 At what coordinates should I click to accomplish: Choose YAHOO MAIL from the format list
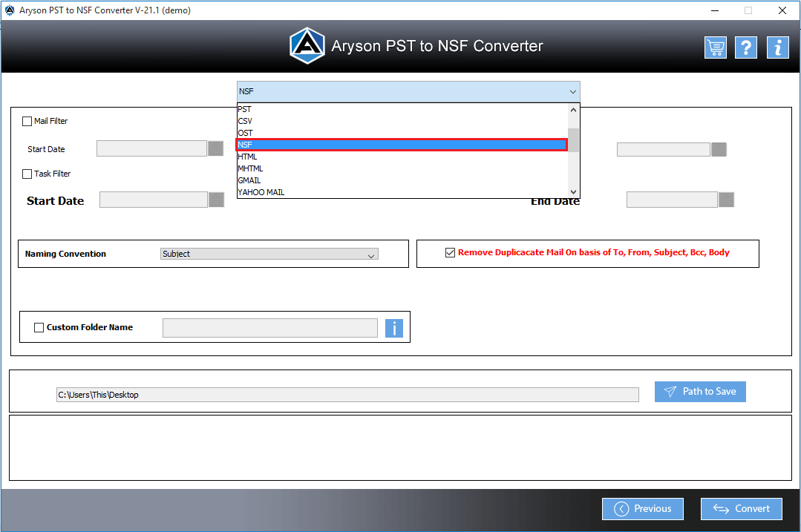point(402,192)
